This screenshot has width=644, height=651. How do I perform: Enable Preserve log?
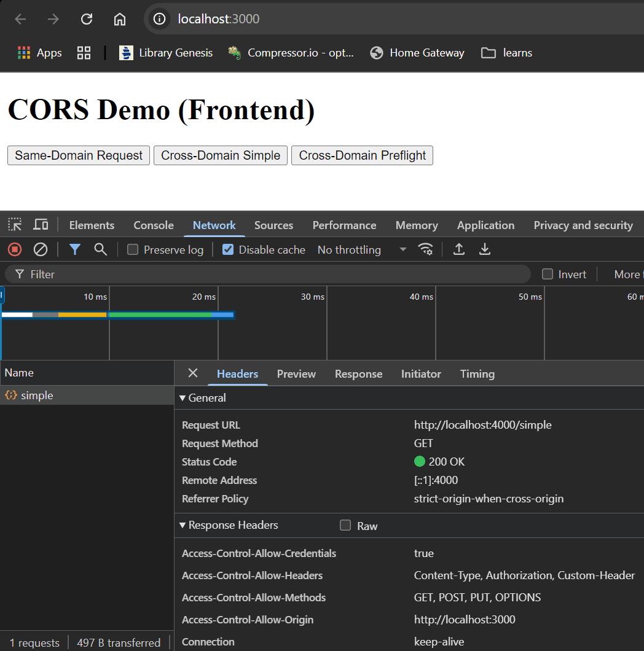click(x=132, y=249)
